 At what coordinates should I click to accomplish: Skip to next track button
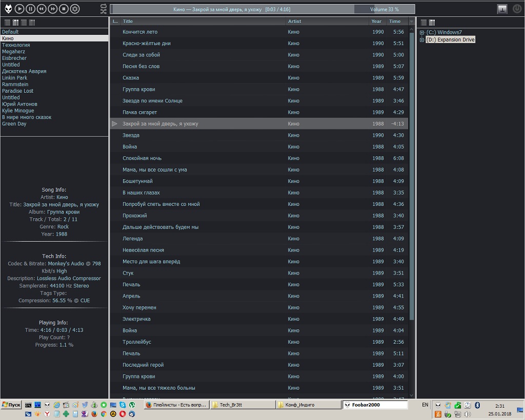click(53, 9)
